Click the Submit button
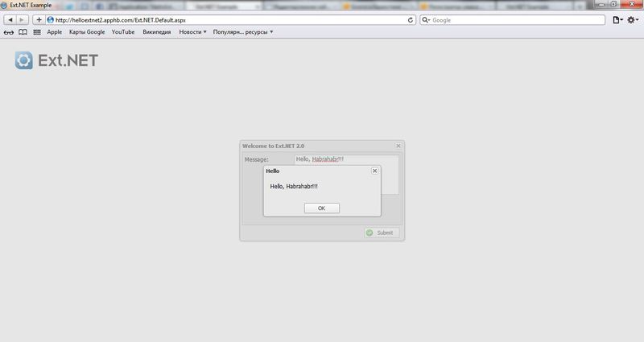Viewport: 644px width, 342px height. [381, 233]
